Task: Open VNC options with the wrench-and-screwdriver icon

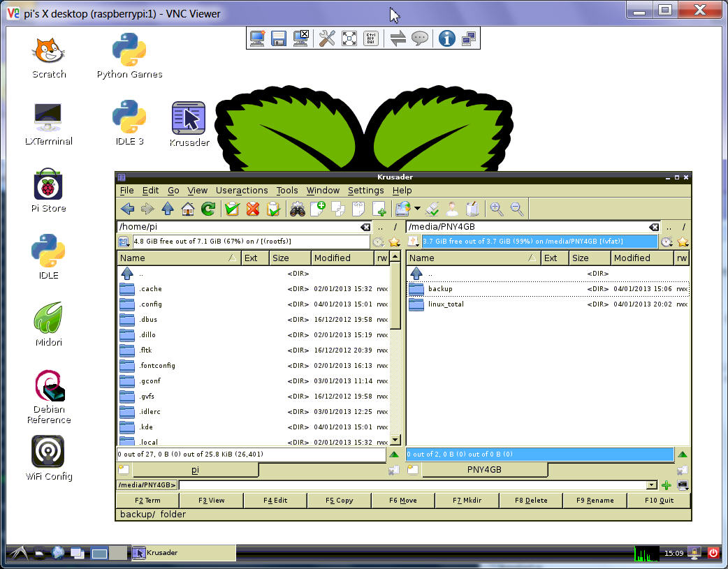Action: tap(326, 38)
